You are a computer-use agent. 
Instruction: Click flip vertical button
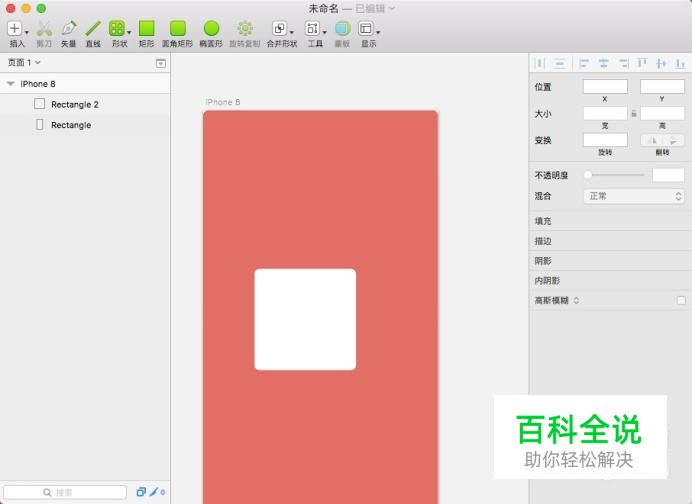coord(673,140)
